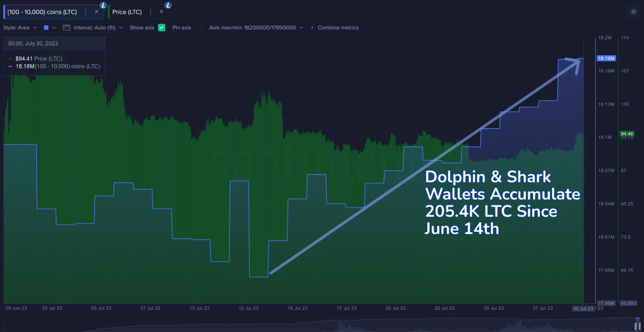Open options menu for Price (LTC) metric

pos(151,12)
